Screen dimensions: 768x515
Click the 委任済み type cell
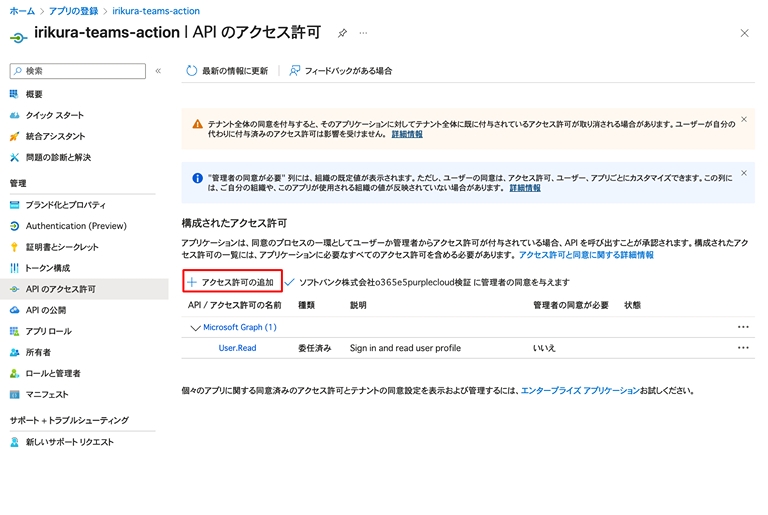point(314,348)
